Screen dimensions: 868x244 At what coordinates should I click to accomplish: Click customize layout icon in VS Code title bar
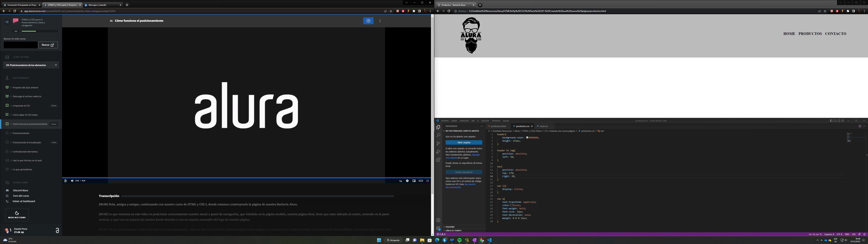coord(843,121)
